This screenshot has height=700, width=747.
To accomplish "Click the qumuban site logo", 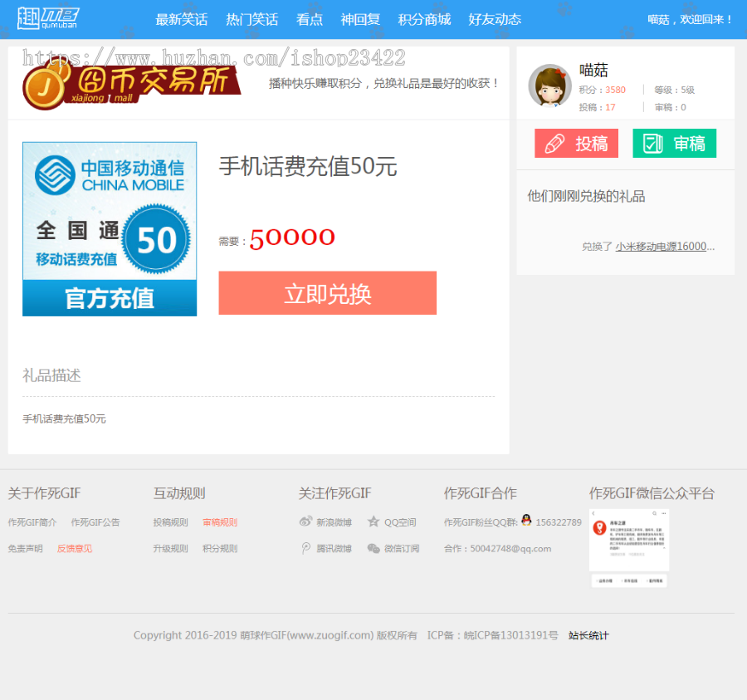I will coord(48,18).
